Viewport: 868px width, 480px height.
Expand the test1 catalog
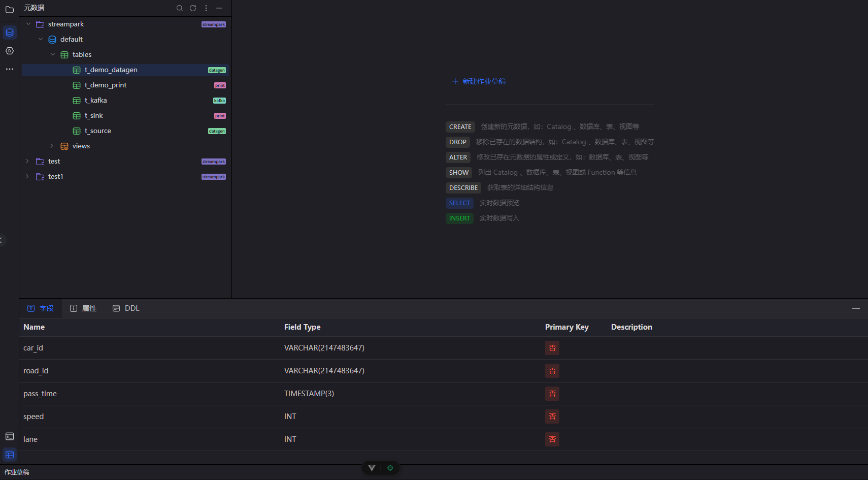click(x=27, y=176)
